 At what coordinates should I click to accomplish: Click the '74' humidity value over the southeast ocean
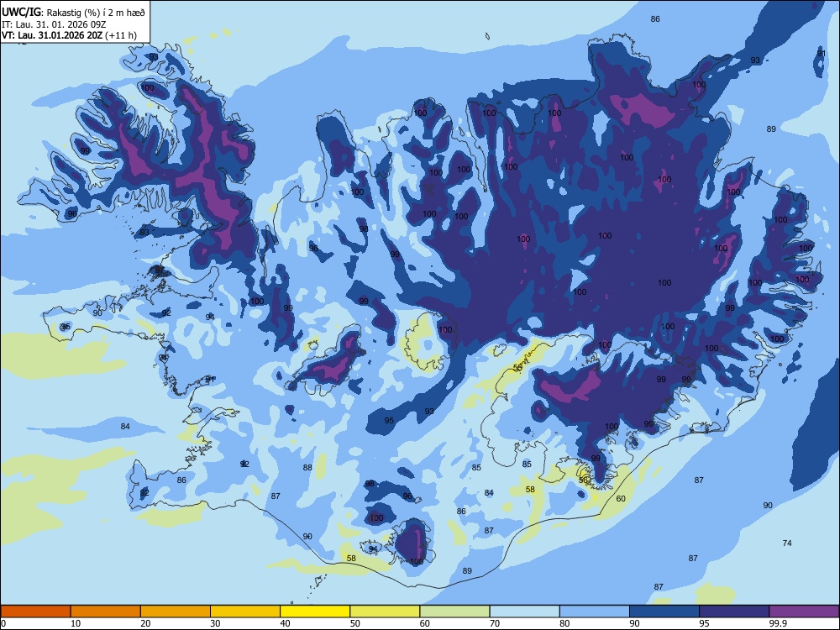click(x=787, y=543)
